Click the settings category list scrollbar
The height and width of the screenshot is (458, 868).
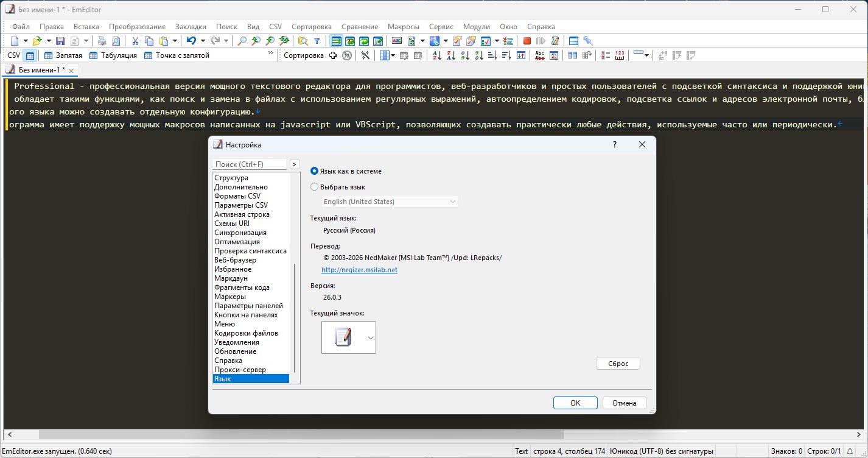point(295,317)
